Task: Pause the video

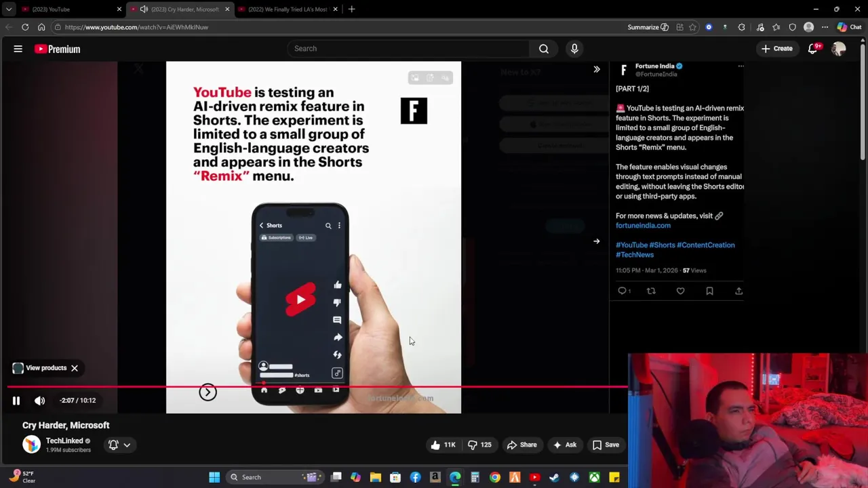Action: coord(16,401)
